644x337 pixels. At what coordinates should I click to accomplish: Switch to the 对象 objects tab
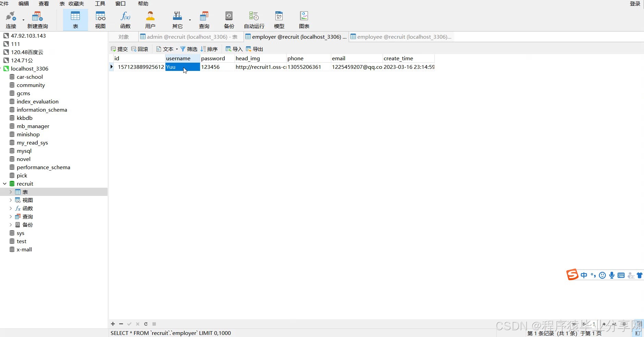pos(124,37)
